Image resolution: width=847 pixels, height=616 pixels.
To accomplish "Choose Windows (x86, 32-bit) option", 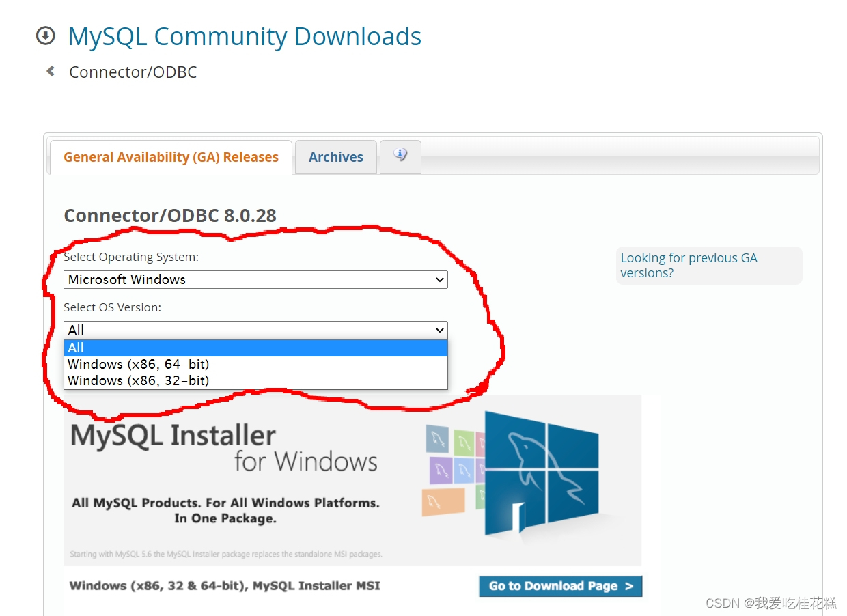I will (255, 380).
